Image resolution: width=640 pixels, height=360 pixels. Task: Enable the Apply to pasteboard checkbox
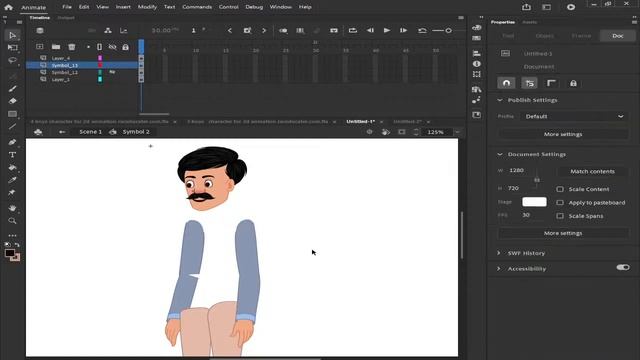click(x=560, y=202)
